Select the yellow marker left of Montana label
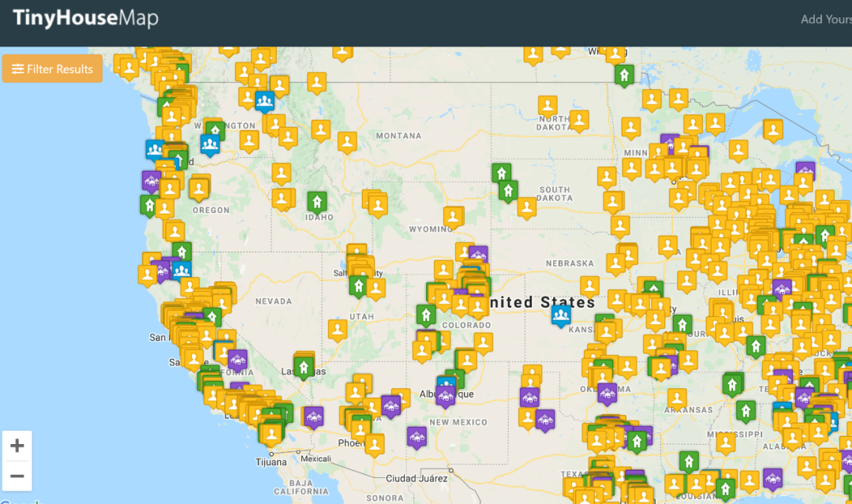Image resolution: width=852 pixels, height=504 pixels. [347, 142]
